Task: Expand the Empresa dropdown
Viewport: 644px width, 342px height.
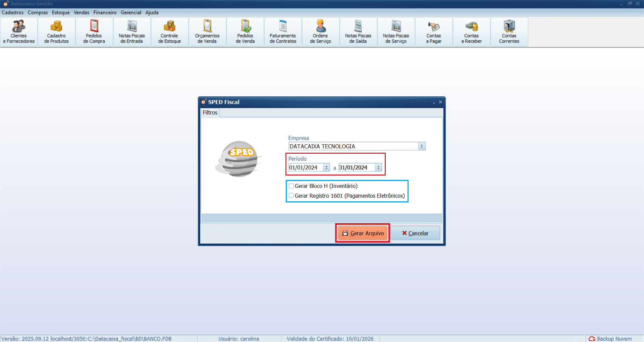Action: coord(422,146)
